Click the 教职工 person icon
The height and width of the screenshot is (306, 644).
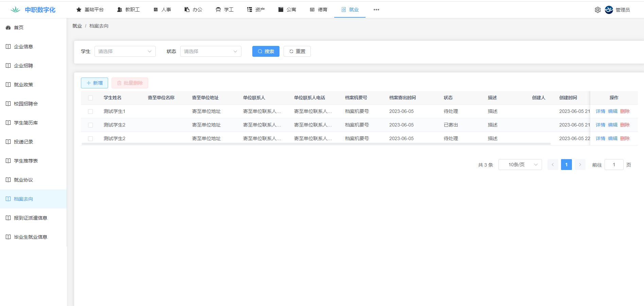tap(120, 10)
